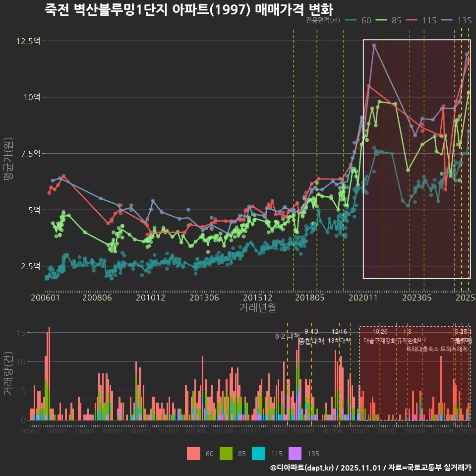The width and height of the screenshot is (476, 476).
Task: Select the green 85 swatch in bottom legend
Action: [227, 453]
